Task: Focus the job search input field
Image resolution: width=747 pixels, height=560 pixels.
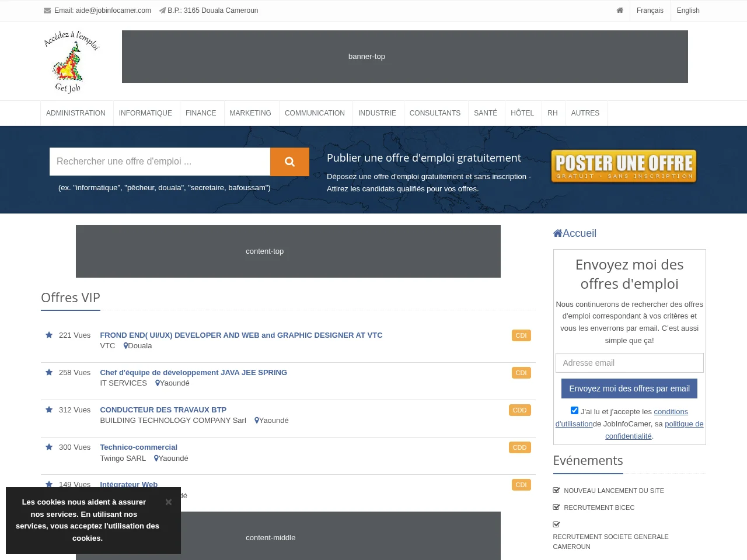Action: pyautogui.click(x=160, y=162)
